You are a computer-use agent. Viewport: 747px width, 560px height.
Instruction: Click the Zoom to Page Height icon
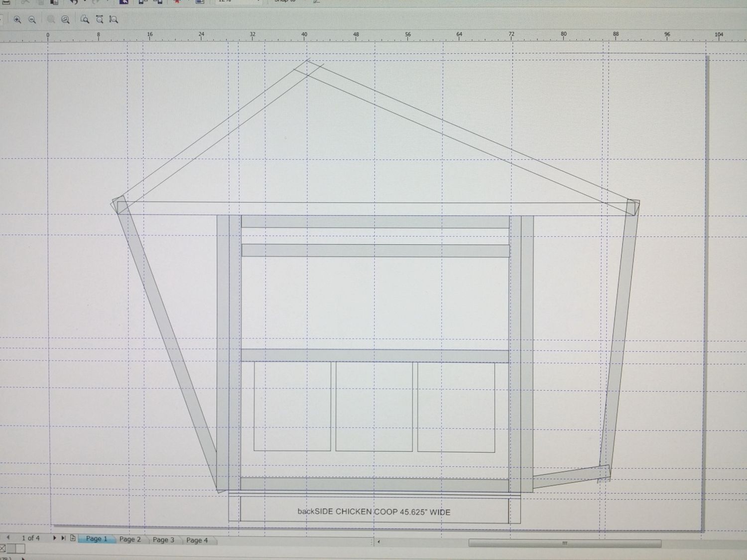click(x=114, y=20)
